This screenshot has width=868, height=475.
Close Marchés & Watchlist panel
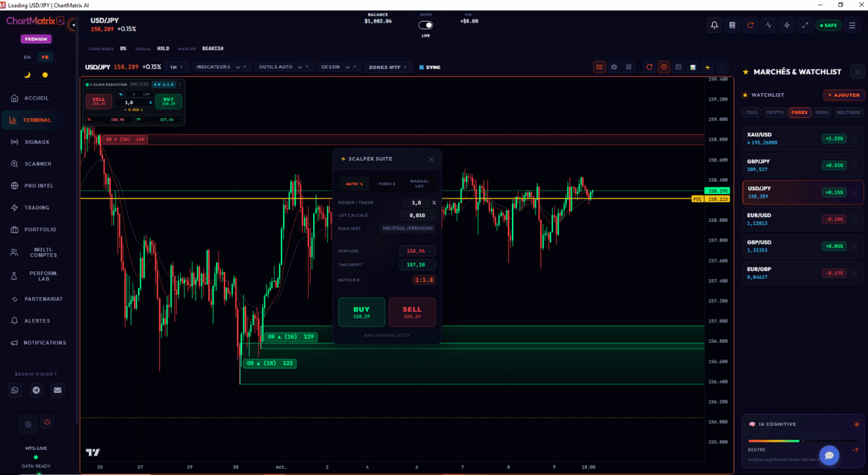point(858,71)
